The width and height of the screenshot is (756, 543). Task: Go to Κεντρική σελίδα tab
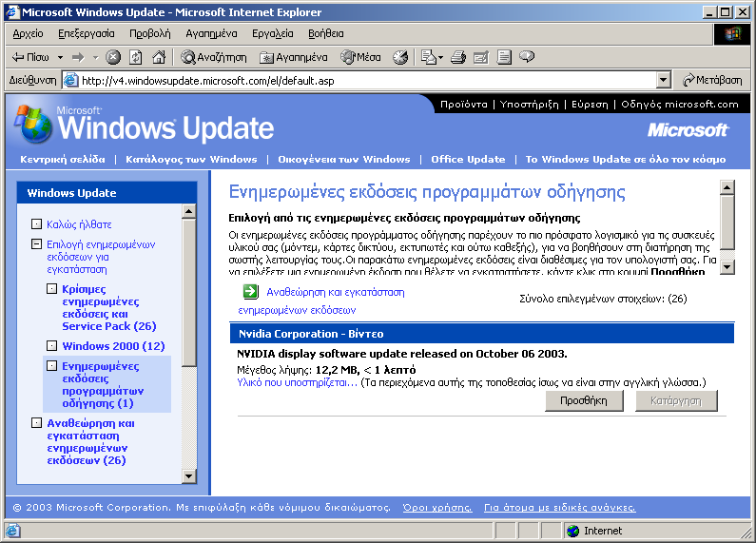63,160
